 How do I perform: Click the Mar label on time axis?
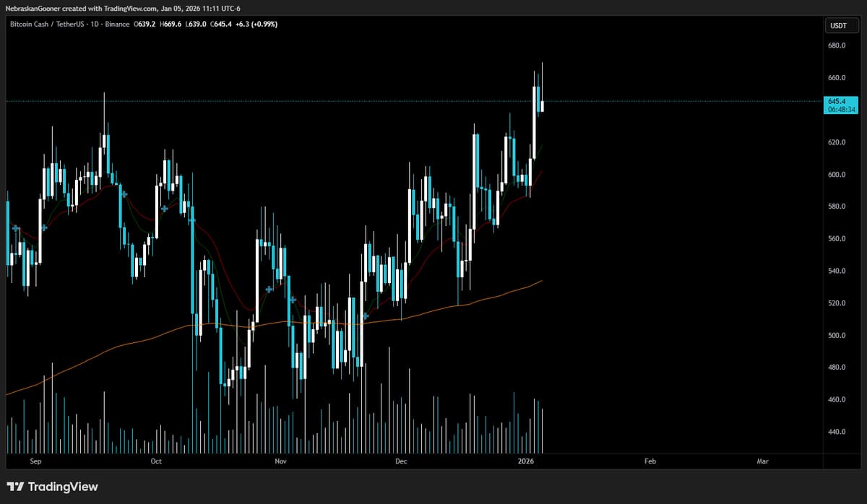762,461
